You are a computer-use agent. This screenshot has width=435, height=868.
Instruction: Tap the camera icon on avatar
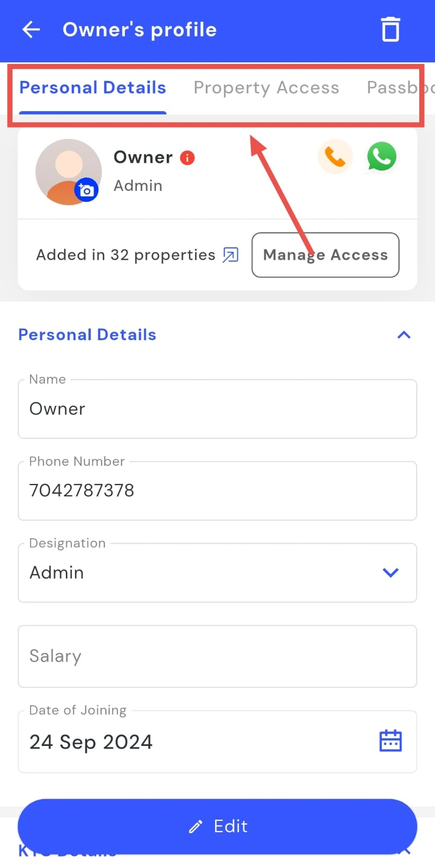click(x=86, y=190)
